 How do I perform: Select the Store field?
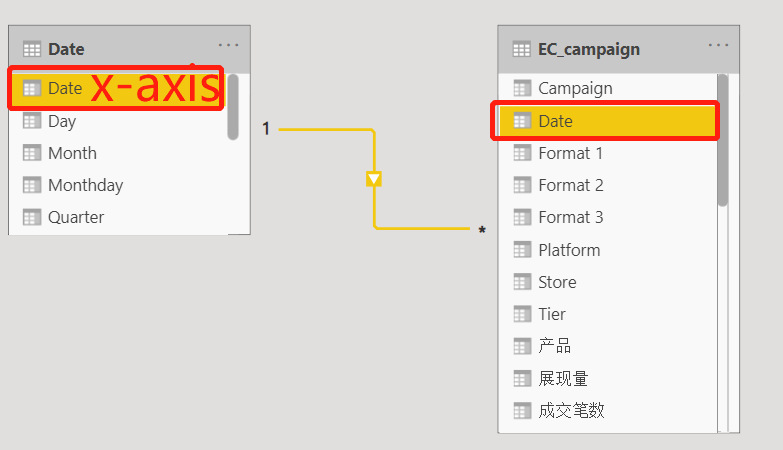pos(607,282)
